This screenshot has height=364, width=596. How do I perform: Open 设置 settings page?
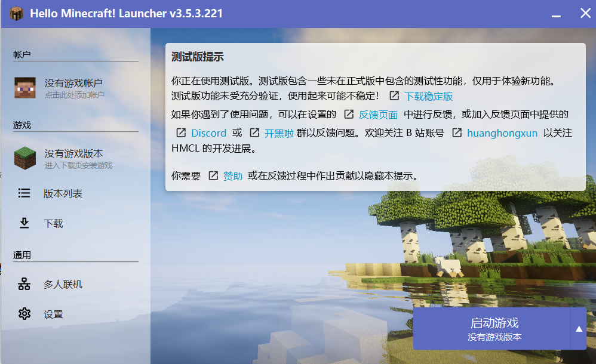53,314
